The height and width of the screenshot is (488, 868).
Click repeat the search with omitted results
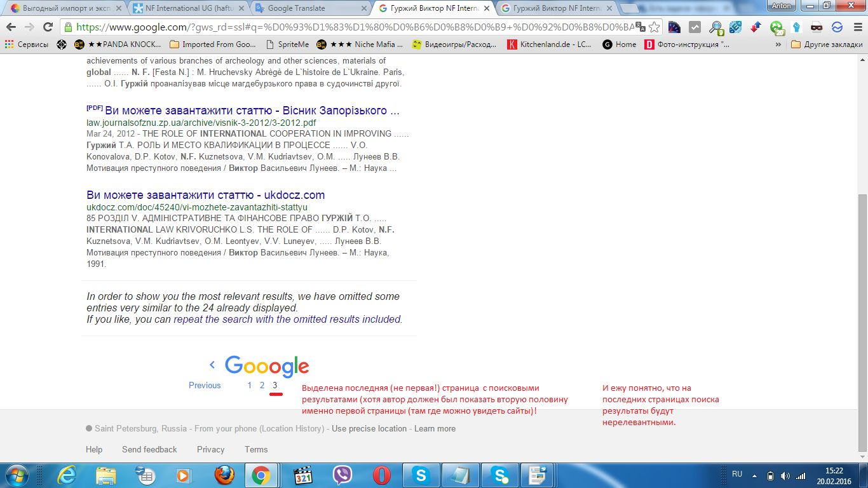tap(287, 320)
